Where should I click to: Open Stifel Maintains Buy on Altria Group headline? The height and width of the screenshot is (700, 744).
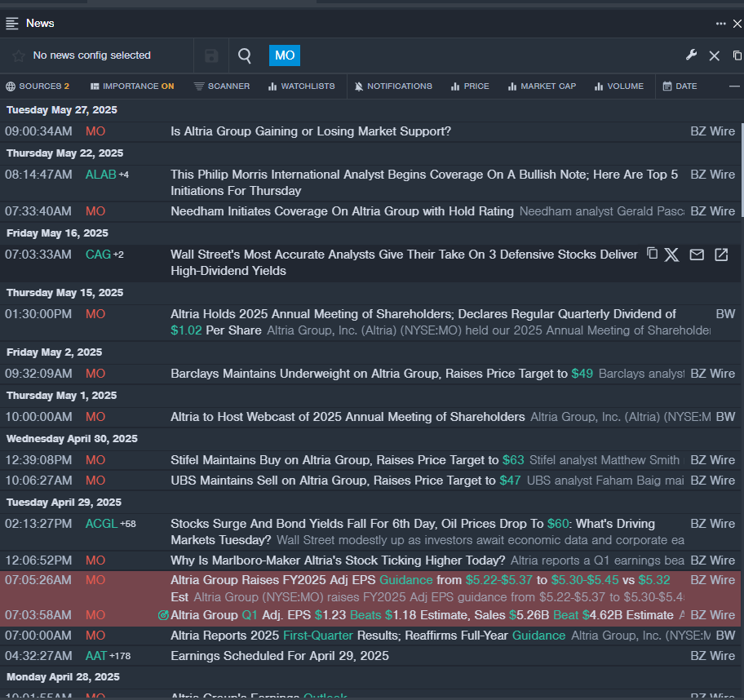(348, 460)
